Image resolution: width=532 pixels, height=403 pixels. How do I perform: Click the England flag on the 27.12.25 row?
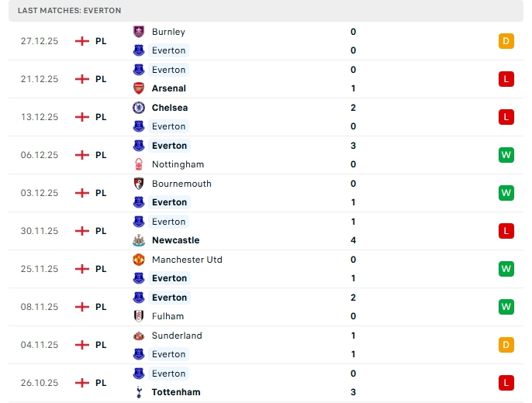click(82, 41)
